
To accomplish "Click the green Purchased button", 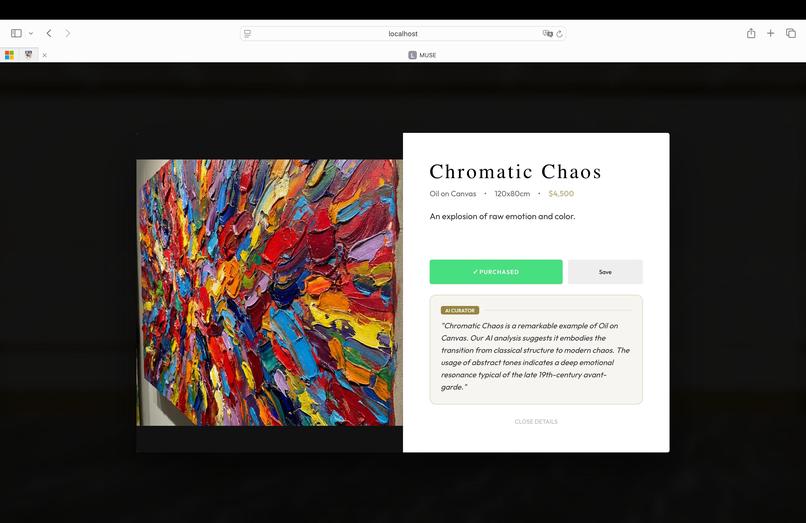I will (496, 272).
